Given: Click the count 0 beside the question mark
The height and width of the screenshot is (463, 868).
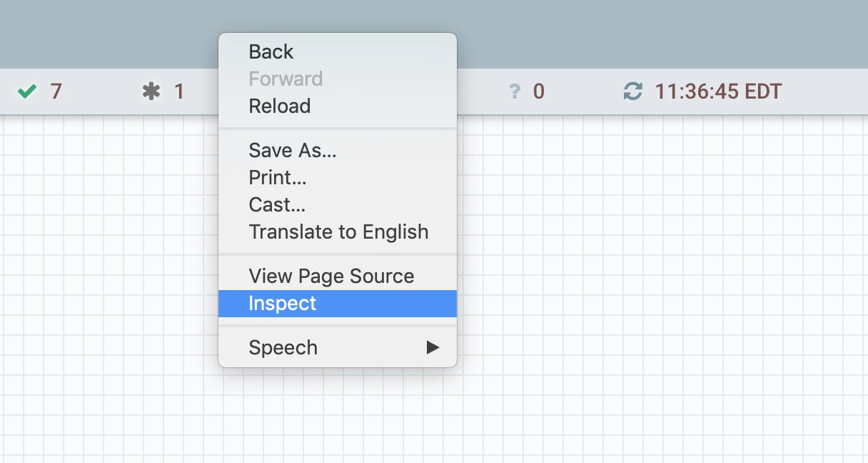Looking at the screenshot, I should point(539,91).
